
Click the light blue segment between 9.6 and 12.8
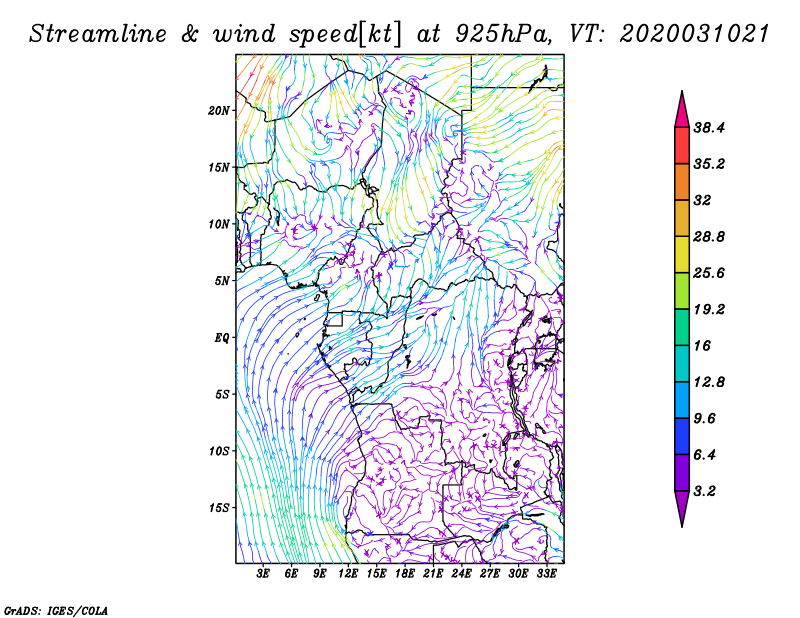pyautogui.click(x=681, y=399)
